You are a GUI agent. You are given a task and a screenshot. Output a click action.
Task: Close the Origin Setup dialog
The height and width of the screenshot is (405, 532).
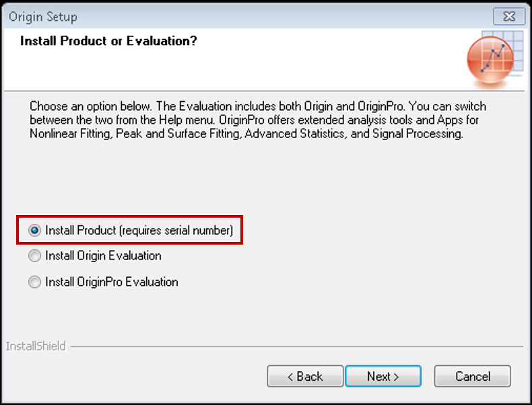(509, 16)
